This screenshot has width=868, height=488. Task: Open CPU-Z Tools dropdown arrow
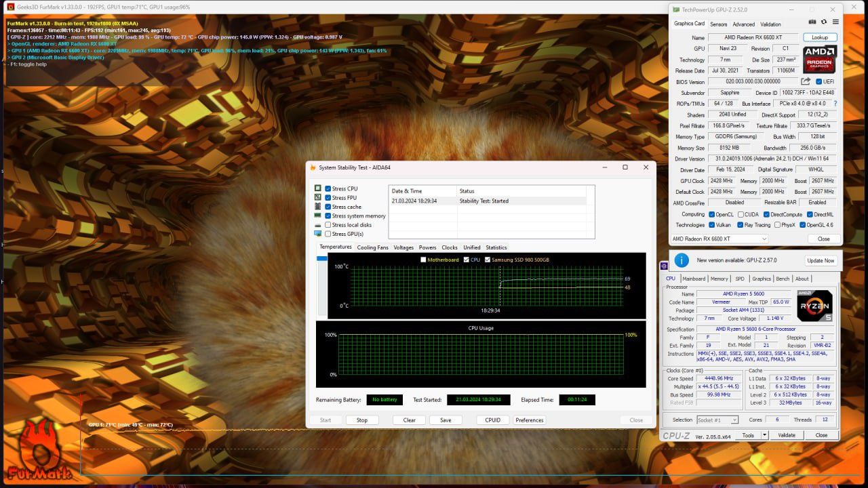click(x=765, y=435)
